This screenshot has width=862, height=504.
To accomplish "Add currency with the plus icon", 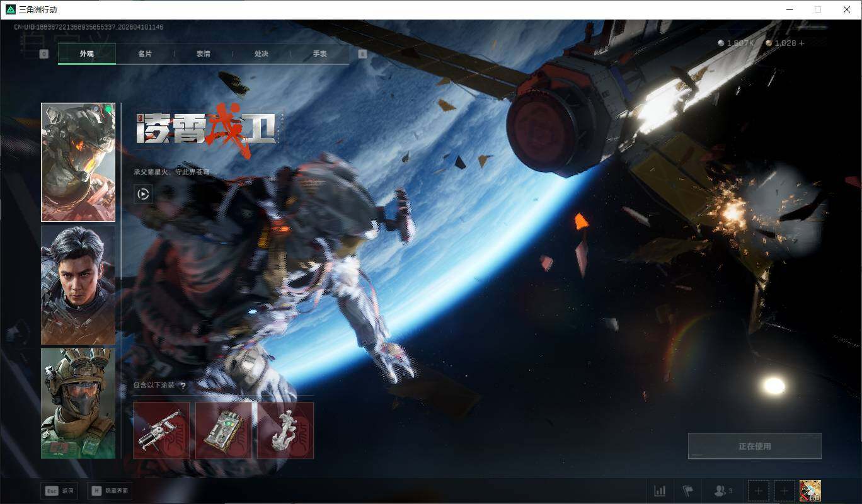I will click(802, 43).
